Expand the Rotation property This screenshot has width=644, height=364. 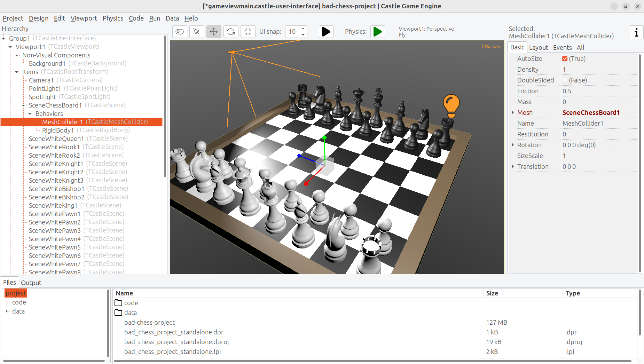513,145
